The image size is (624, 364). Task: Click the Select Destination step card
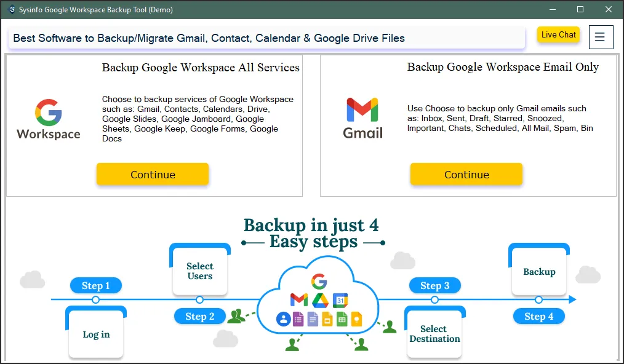point(434,333)
